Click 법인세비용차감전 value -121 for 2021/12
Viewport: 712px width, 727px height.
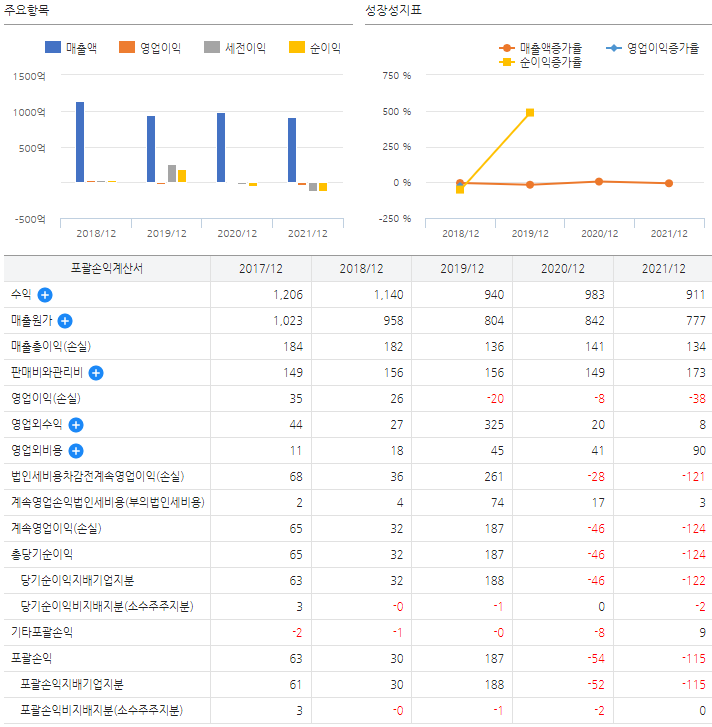click(x=693, y=477)
